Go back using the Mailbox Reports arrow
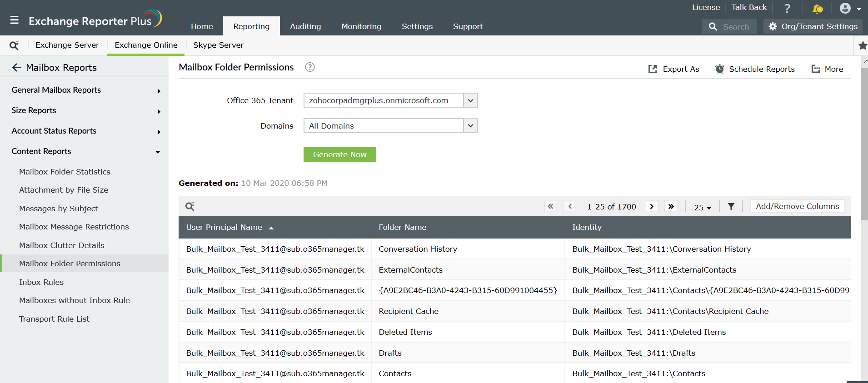Screen dimensions: 868x383 coord(17,68)
